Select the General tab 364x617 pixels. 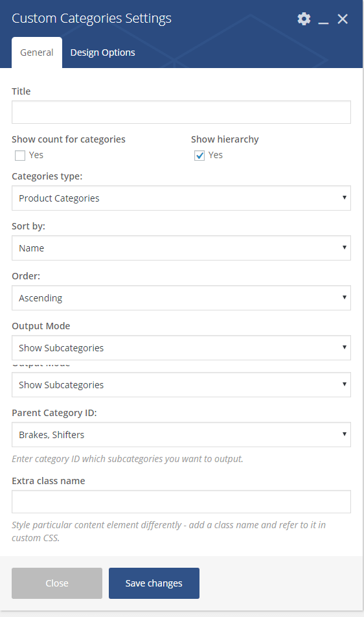36,52
